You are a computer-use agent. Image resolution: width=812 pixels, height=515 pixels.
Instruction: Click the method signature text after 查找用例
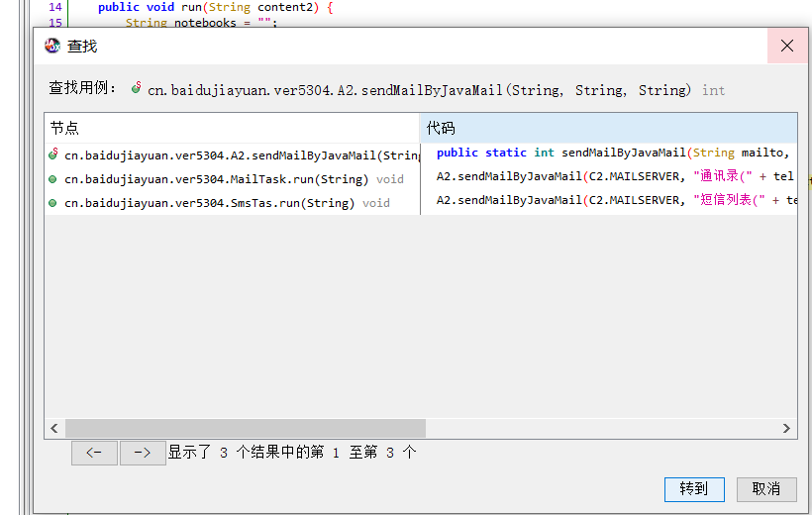[x=436, y=91]
